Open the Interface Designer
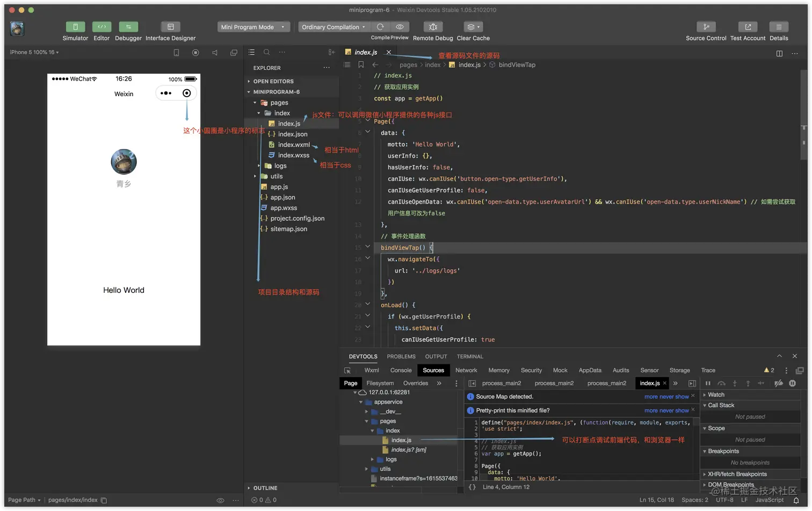812x511 pixels. click(x=170, y=27)
